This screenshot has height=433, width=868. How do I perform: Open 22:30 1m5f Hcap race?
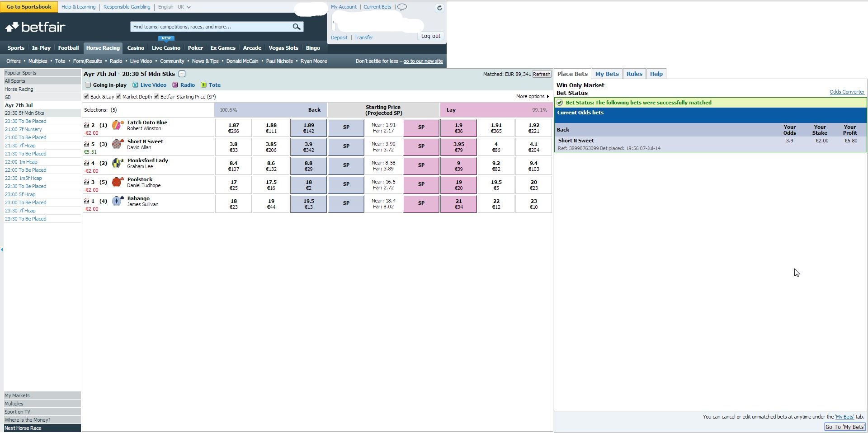click(x=23, y=178)
